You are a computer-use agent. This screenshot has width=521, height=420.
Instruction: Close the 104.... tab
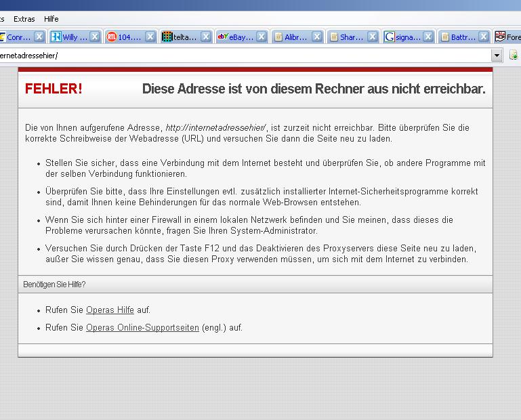(x=150, y=37)
